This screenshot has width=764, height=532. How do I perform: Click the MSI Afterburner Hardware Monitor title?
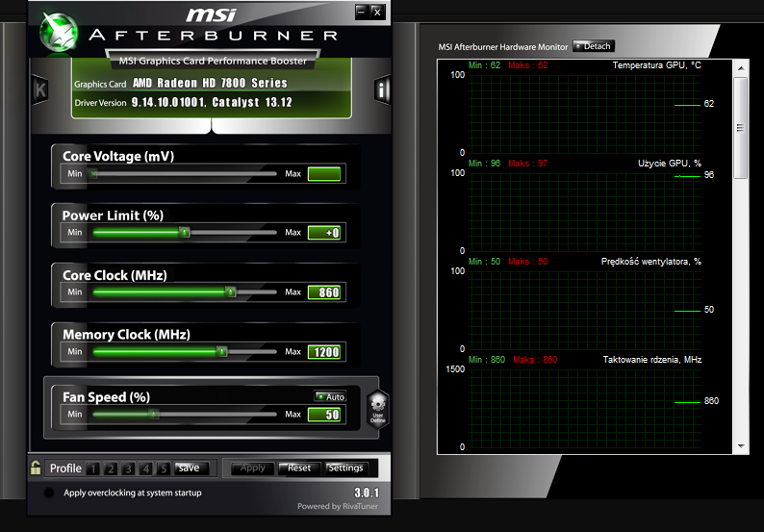503,47
